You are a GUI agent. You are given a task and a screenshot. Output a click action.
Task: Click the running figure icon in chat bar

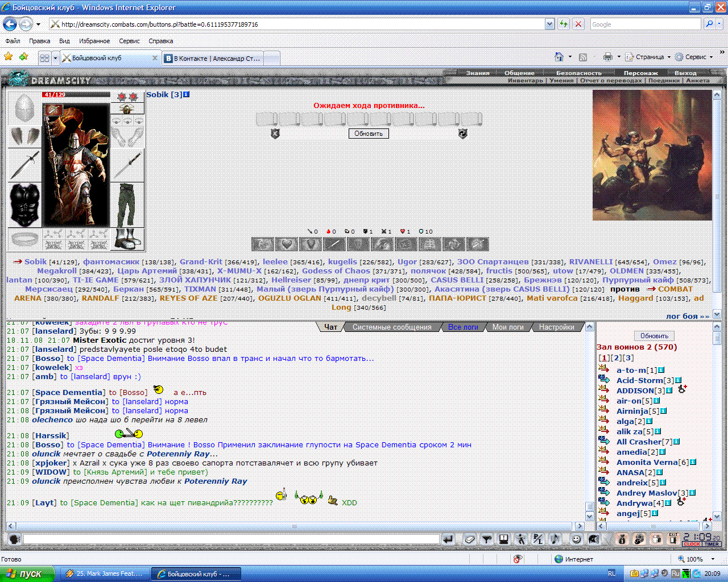[x=520, y=539]
